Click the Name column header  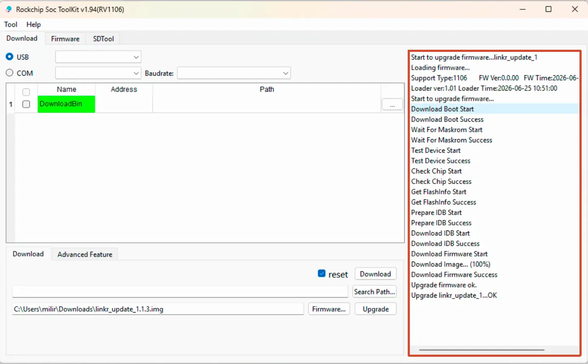tap(66, 89)
